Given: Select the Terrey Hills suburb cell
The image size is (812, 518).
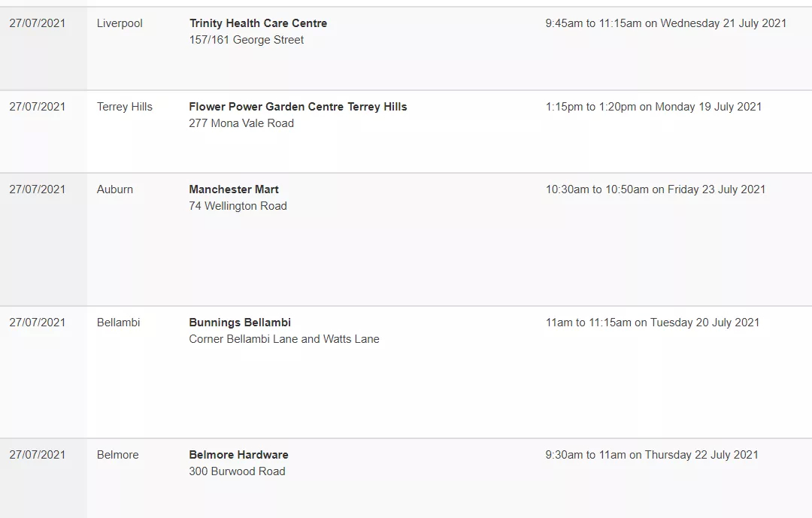Looking at the screenshot, I should click(x=125, y=107).
